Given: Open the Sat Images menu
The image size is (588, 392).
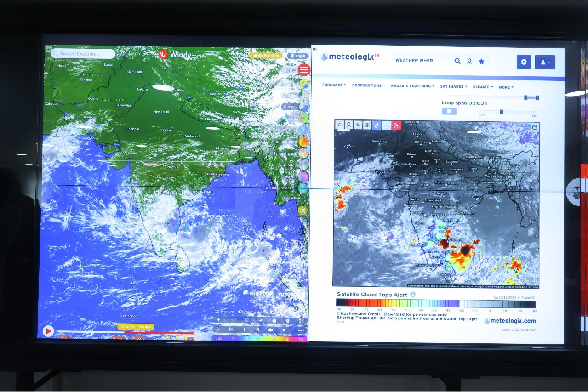Looking at the screenshot, I should (x=453, y=86).
